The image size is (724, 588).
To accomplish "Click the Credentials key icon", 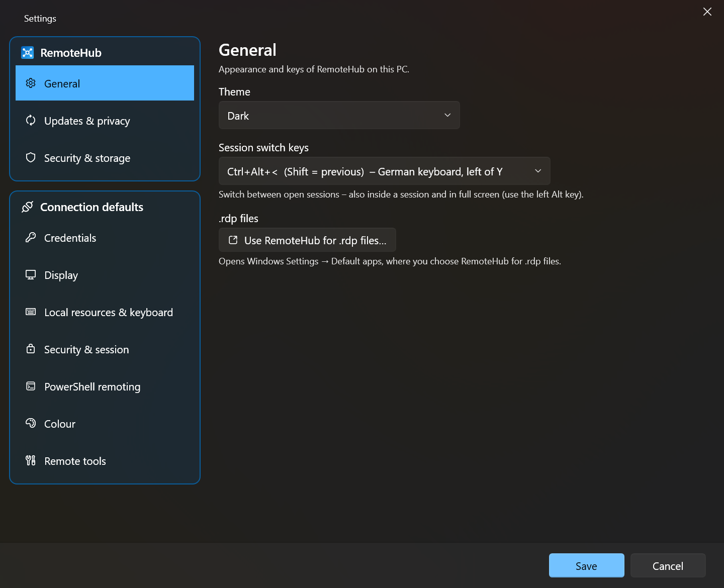I will coord(31,237).
